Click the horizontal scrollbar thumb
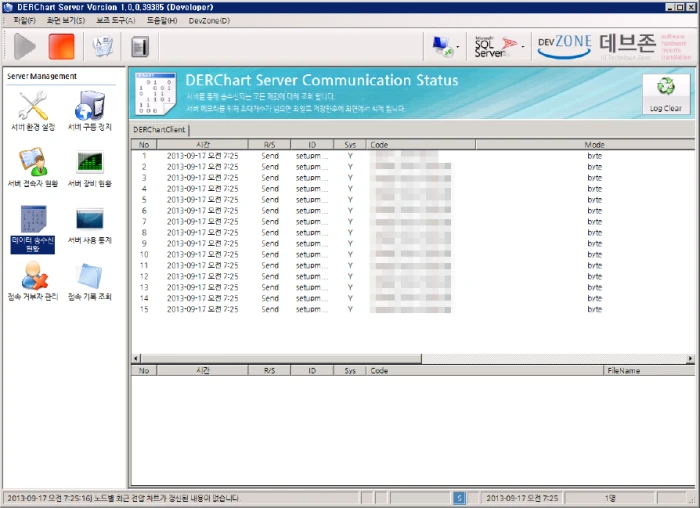The image size is (700, 508). 281,358
